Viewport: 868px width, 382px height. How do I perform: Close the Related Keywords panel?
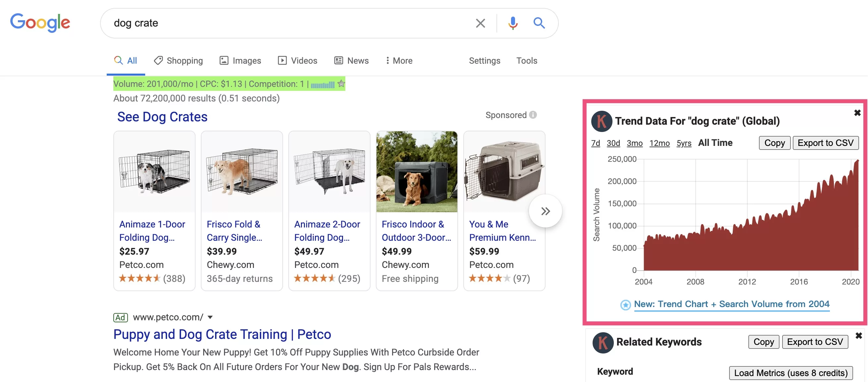click(x=858, y=336)
